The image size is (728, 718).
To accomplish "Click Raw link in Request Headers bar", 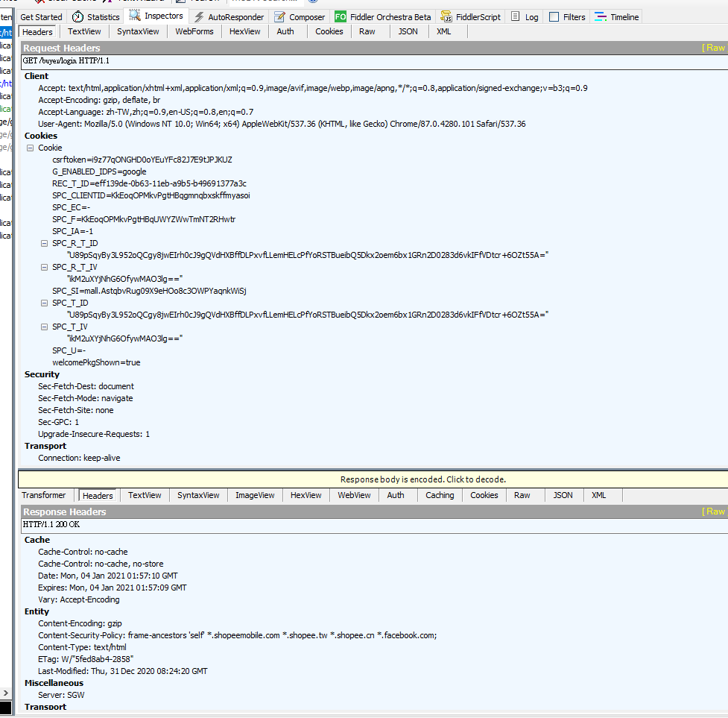I will click(714, 48).
